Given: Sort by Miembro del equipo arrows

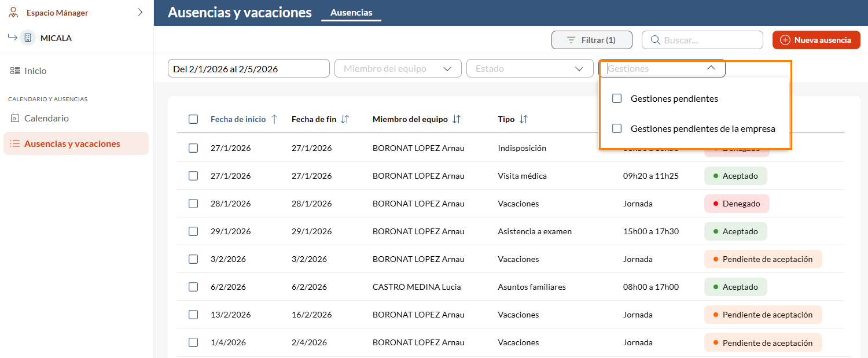Looking at the screenshot, I should tap(456, 119).
